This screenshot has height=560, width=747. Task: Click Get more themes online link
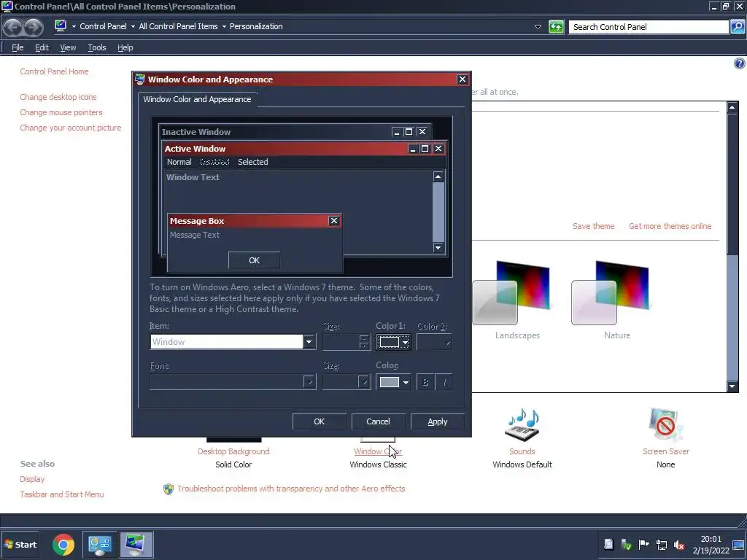click(670, 226)
